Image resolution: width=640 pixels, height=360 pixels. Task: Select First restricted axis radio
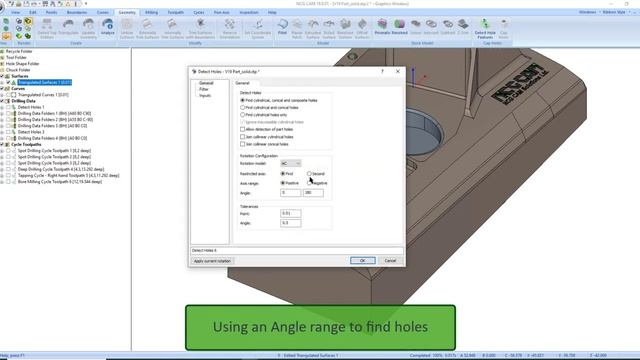tap(283, 174)
